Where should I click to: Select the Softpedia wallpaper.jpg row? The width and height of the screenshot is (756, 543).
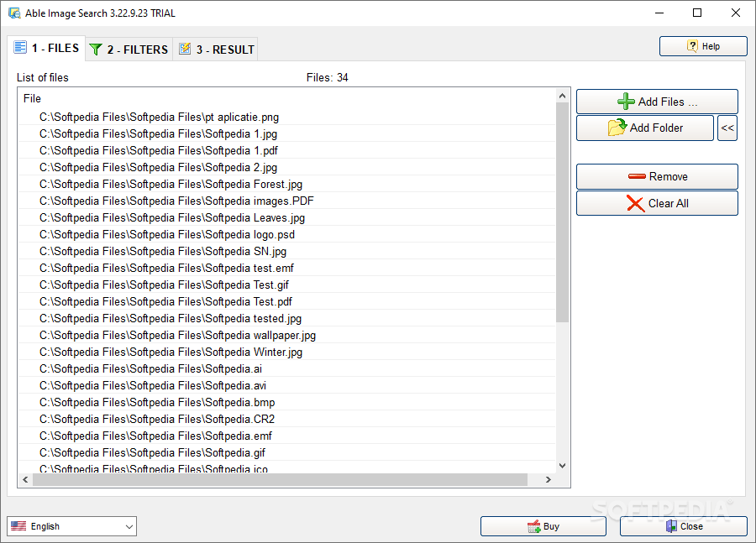coord(287,336)
